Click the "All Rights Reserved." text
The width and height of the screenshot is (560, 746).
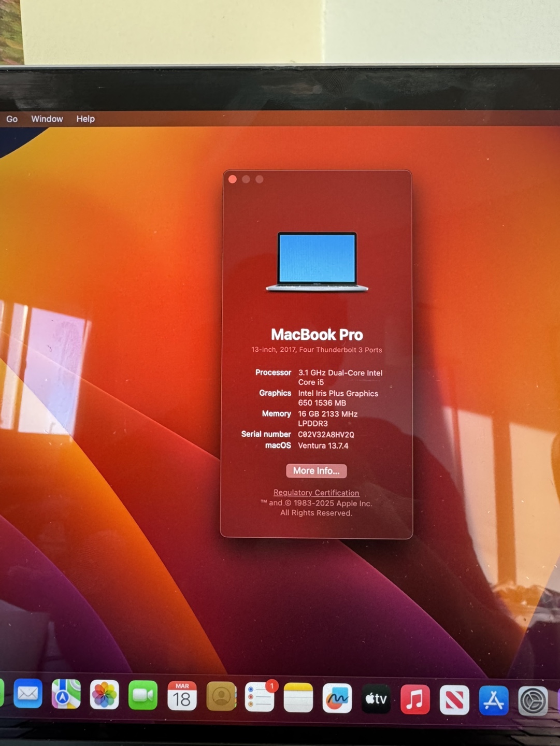pos(316,513)
